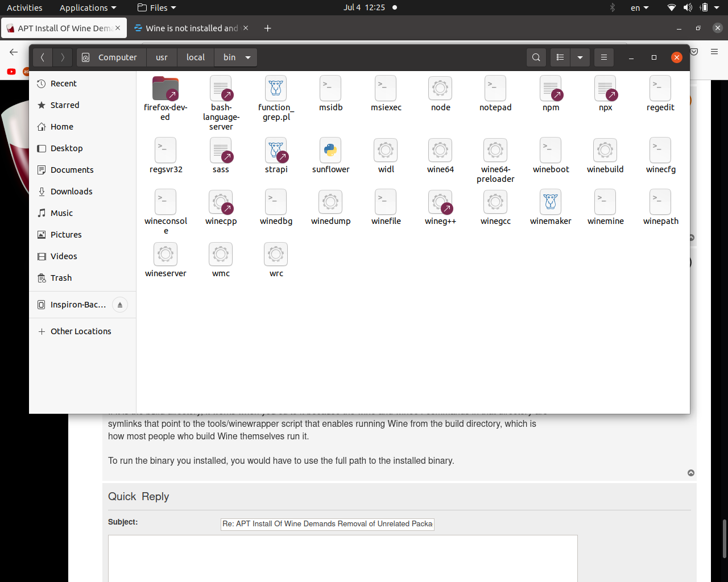Open the firefox-dev-ed folder link
728x582 pixels.
click(166, 89)
